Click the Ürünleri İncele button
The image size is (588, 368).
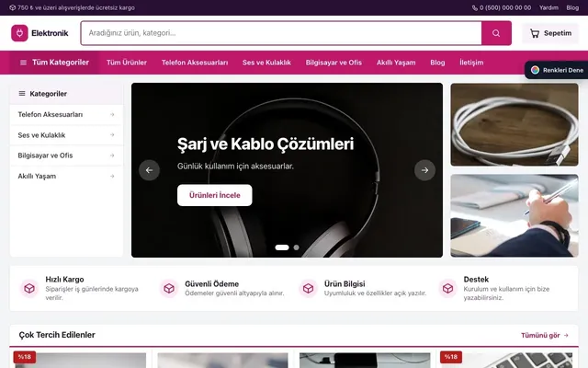coord(214,195)
